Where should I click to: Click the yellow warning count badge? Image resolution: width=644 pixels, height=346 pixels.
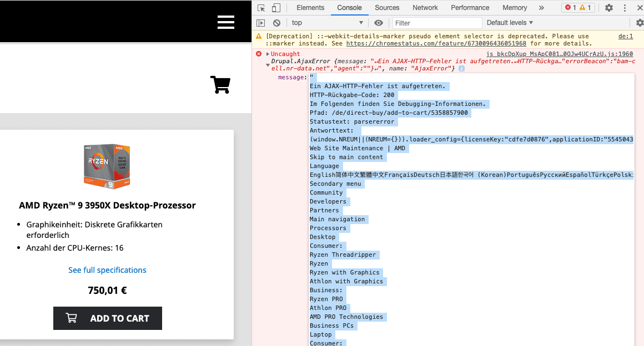(x=585, y=7)
